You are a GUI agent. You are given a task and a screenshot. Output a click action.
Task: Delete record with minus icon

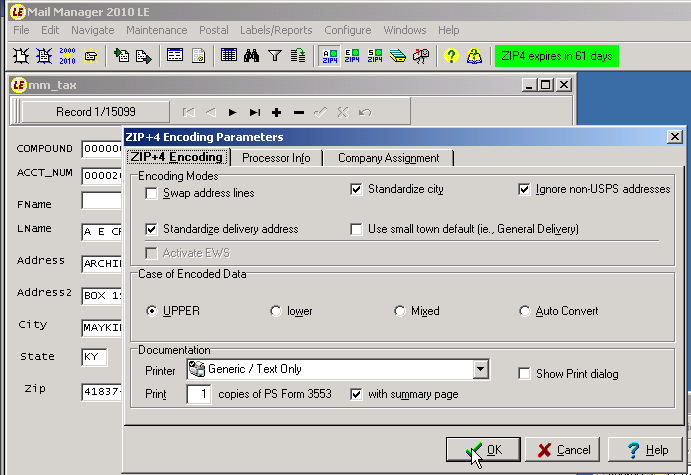[299, 113]
